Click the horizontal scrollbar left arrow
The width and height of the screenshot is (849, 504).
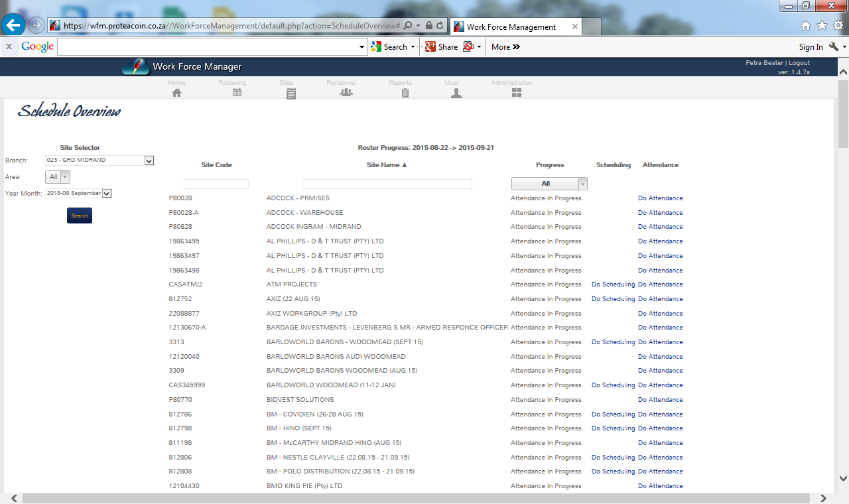coord(15,498)
